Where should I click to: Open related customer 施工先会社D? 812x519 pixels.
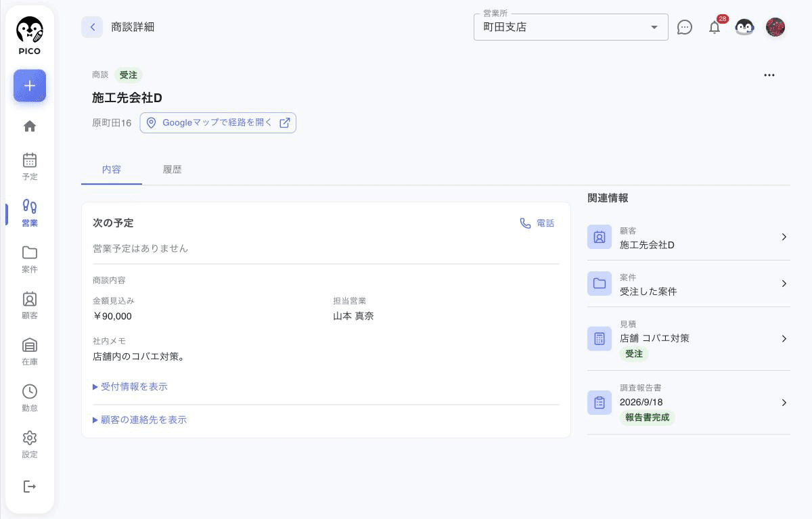pyautogui.click(x=688, y=237)
